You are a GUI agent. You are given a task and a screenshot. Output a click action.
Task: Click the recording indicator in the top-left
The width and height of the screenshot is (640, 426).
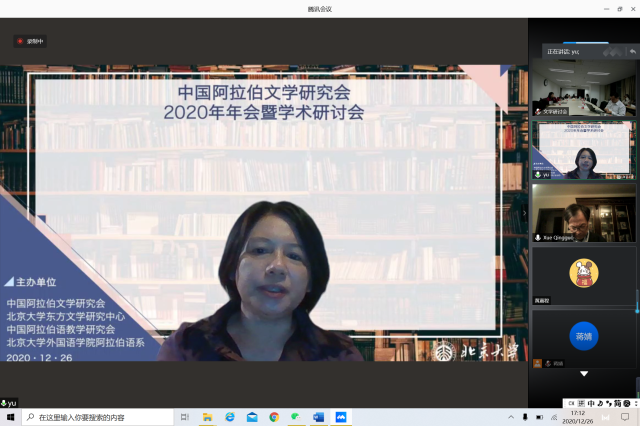(31, 41)
